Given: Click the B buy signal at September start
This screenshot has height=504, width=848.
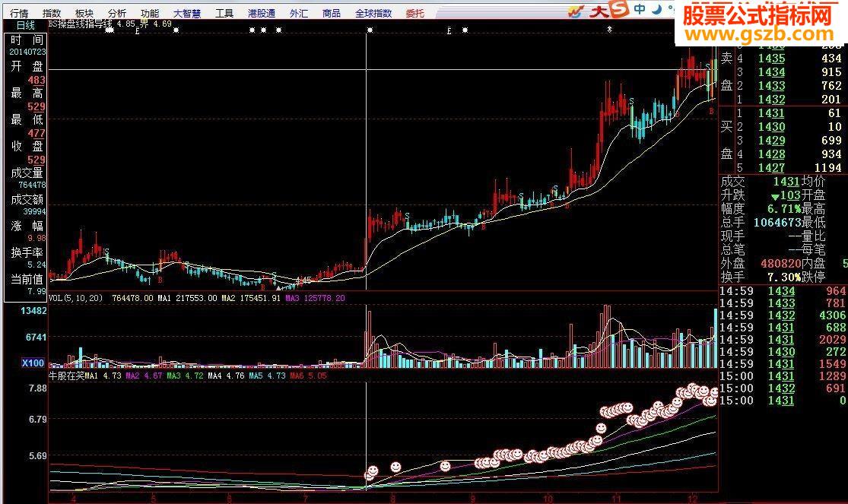Looking at the screenshot, I should [483, 227].
